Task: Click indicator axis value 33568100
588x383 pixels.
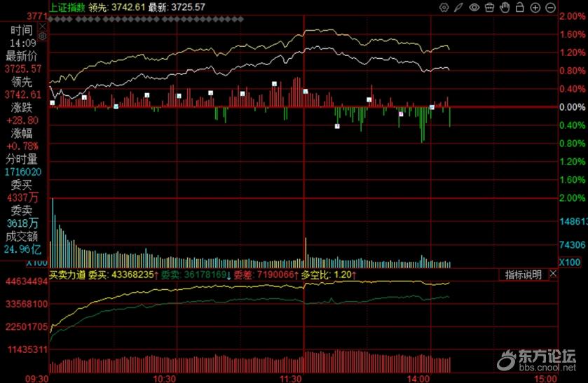Action: [27, 304]
